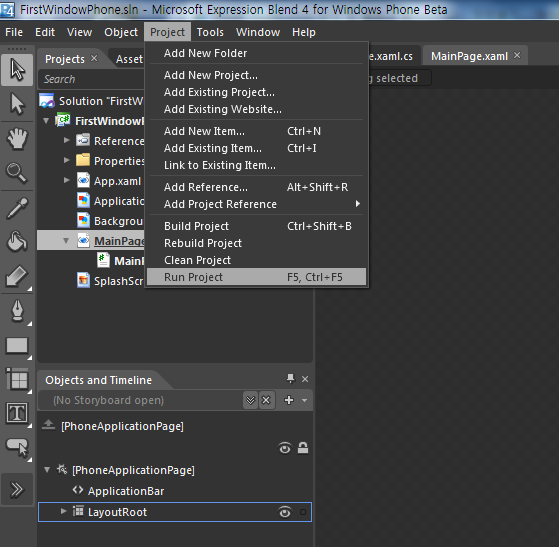Click the code-behind C# file icon
This screenshot has height=547, width=559.
pyautogui.click(x=103, y=260)
